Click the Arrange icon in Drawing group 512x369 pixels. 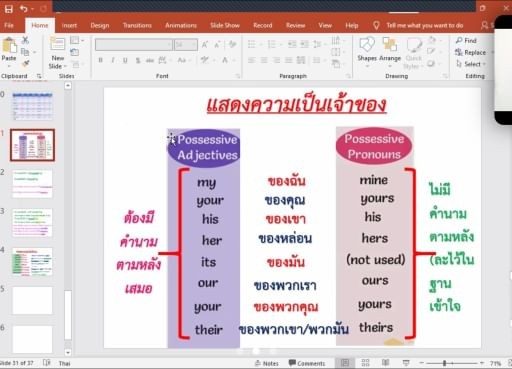click(x=390, y=45)
